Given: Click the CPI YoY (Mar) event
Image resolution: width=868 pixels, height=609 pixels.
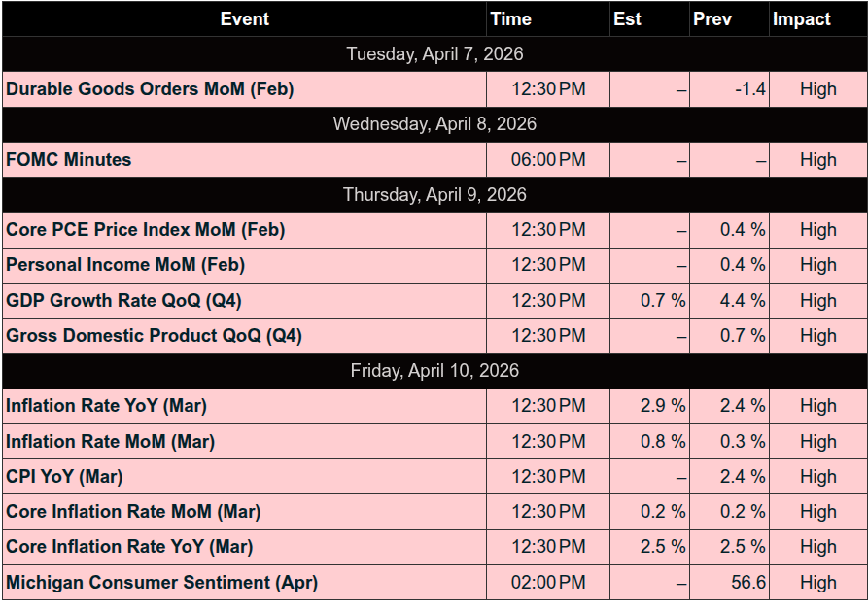Looking at the screenshot, I should click(64, 477).
